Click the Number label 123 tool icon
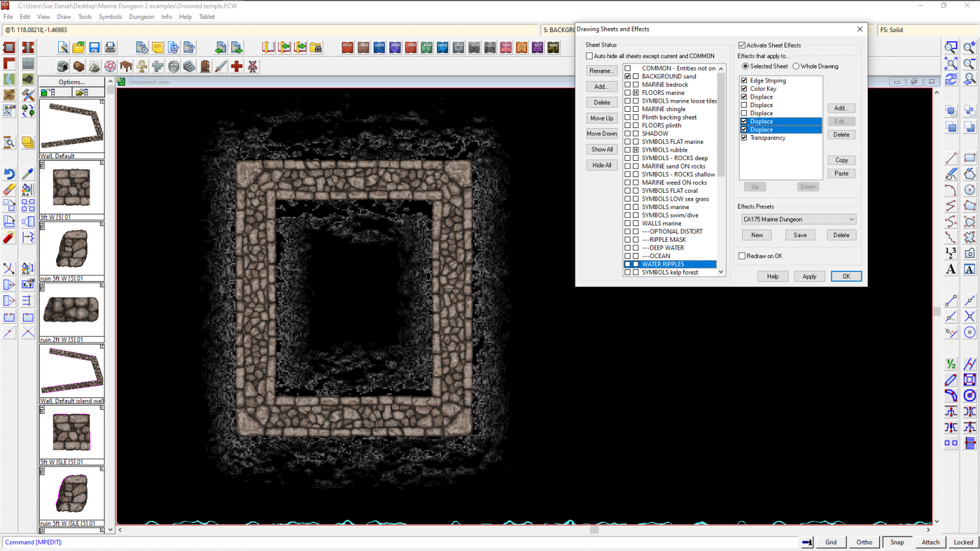980x551 pixels. pos(951,253)
